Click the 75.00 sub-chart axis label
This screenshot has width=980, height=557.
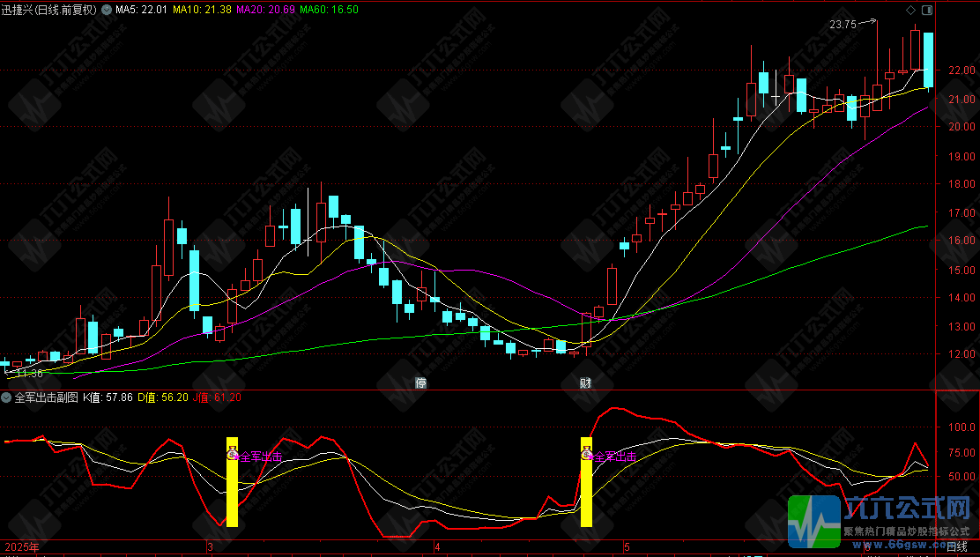coord(961,453)
